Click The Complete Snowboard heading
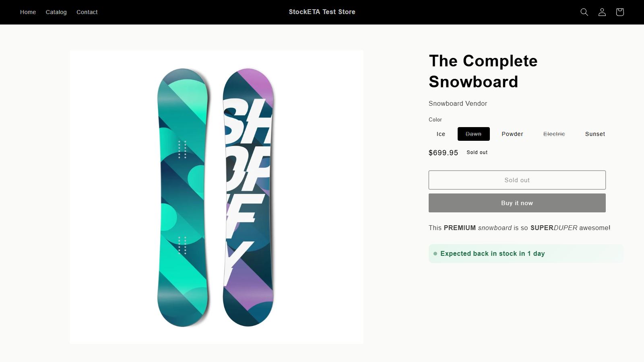644x362 pixels. click(x=483, y=71)
